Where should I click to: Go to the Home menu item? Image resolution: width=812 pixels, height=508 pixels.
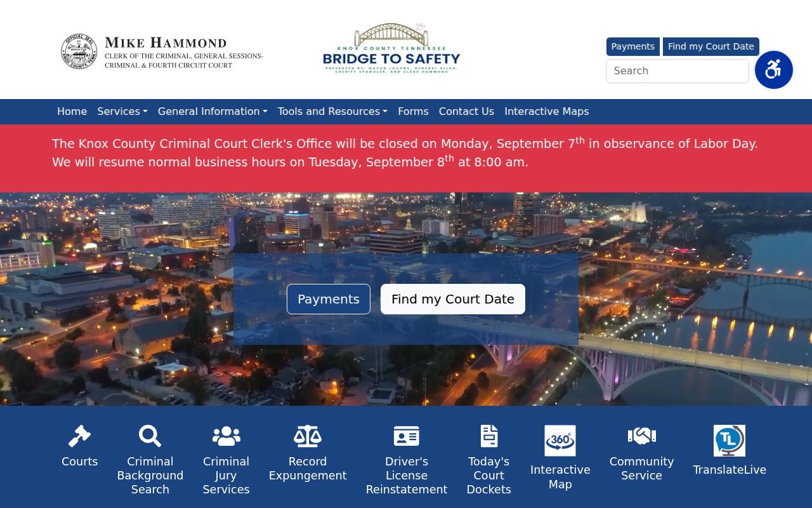click(72, 111)
